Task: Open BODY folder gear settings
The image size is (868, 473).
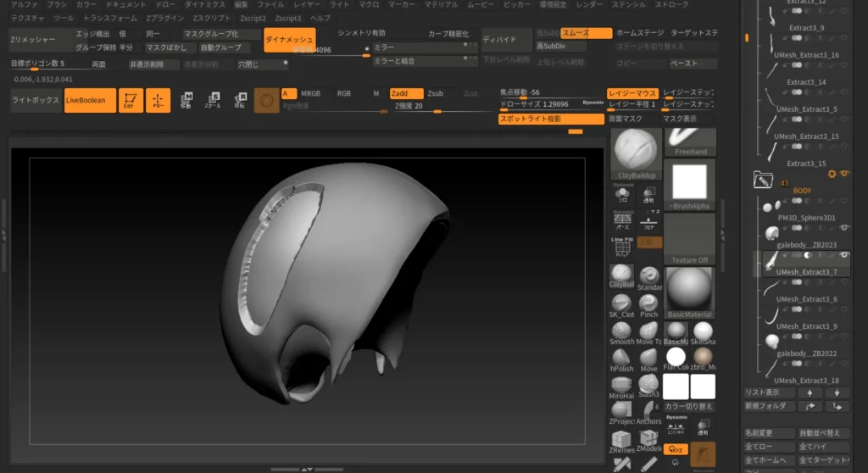Action: [832, 174]
